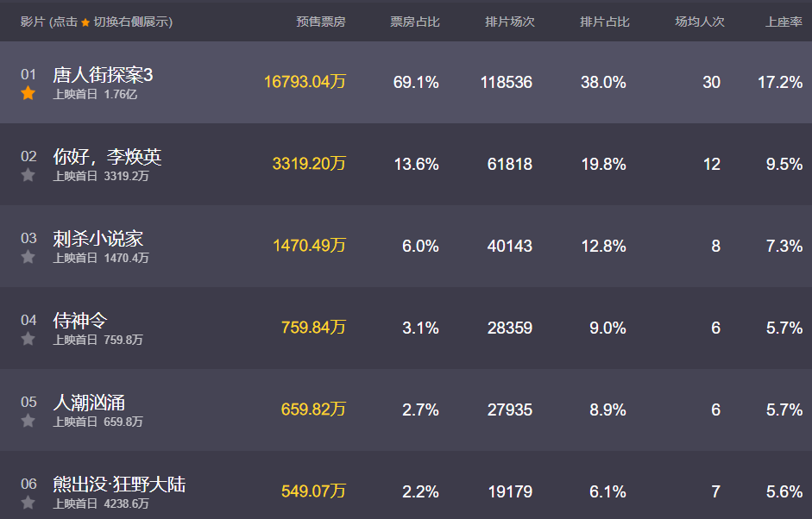Toggle the star for 熊出没·狂野大陆
The image size is (812, 519).
coord(28,503)
